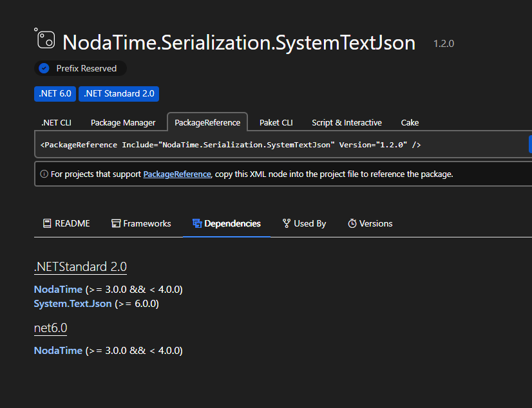Select the Dependencies tab
Image resolution: width=532 pixels, height=408 pixels.
tap(227, 223)
